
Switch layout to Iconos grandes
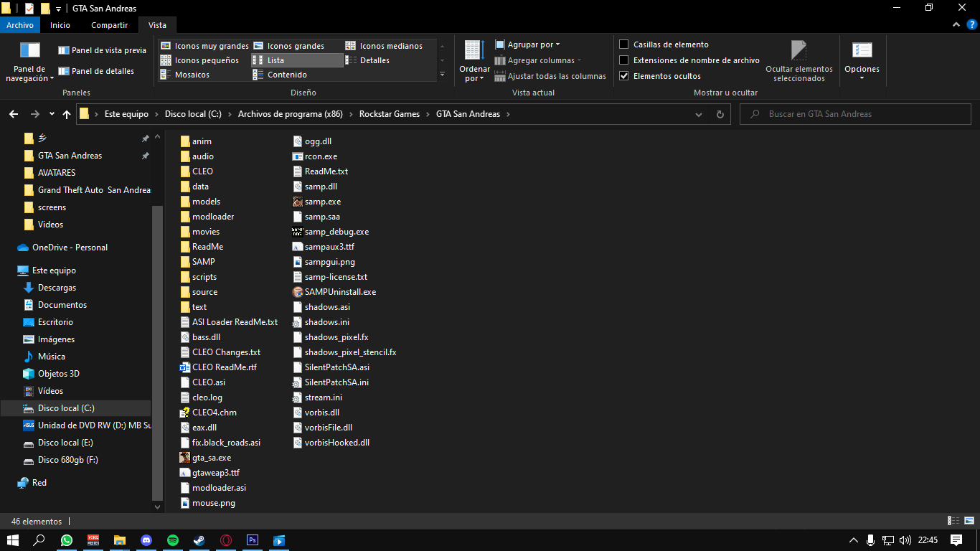[288, 46]
